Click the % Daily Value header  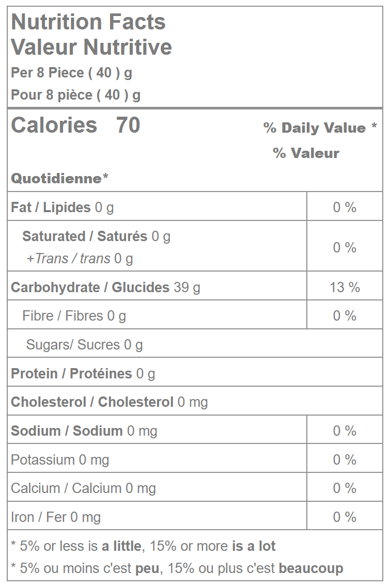coord(320,128)
